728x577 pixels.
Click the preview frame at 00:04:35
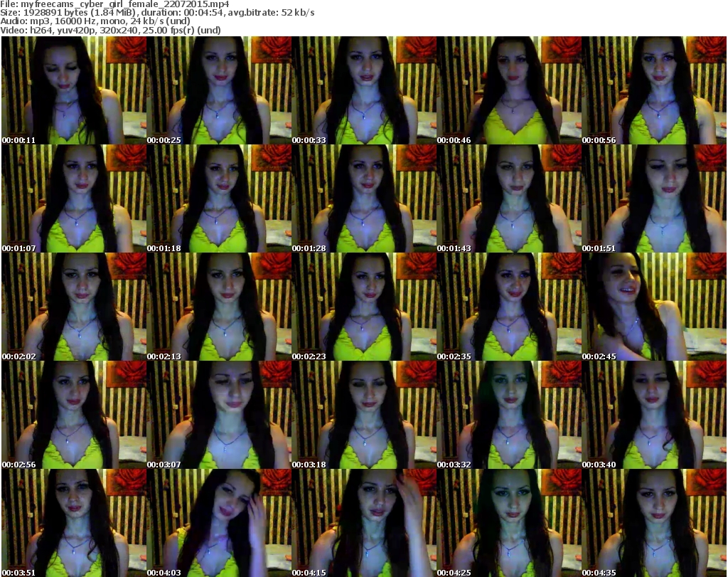pos(654,523)
